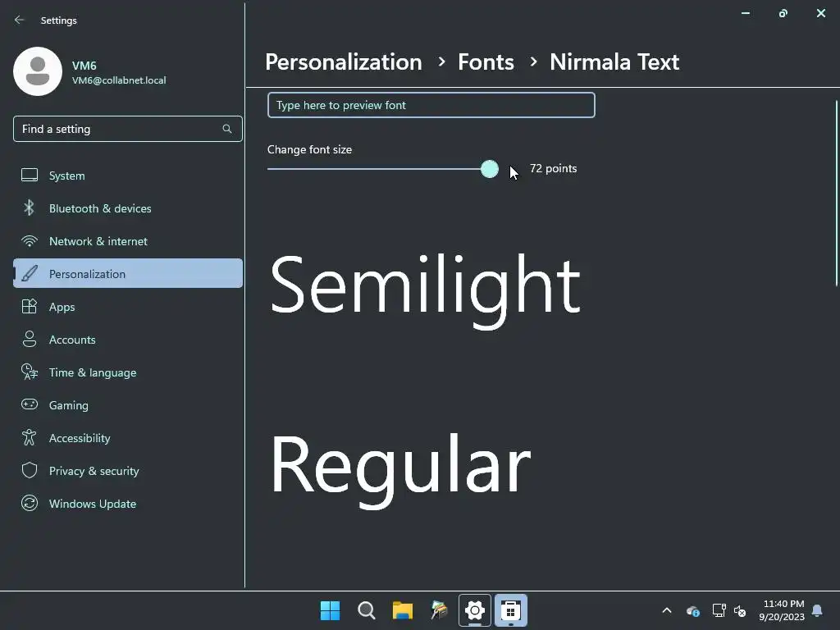Go to Apps settings
Screen dimensions: 840x630
[x=62, y=307]
